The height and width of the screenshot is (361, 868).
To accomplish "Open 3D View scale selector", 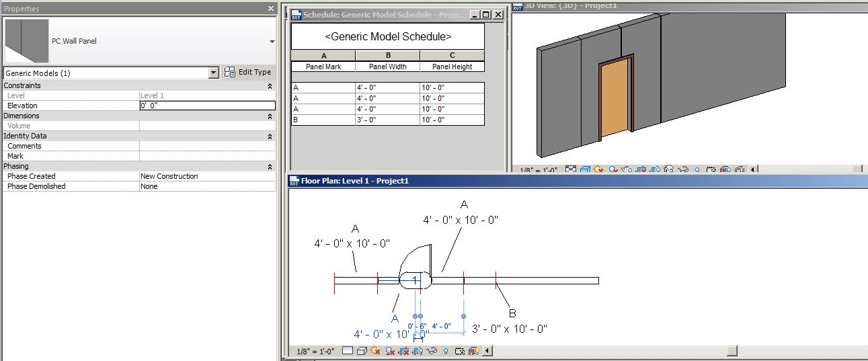I will coord(539,171).
